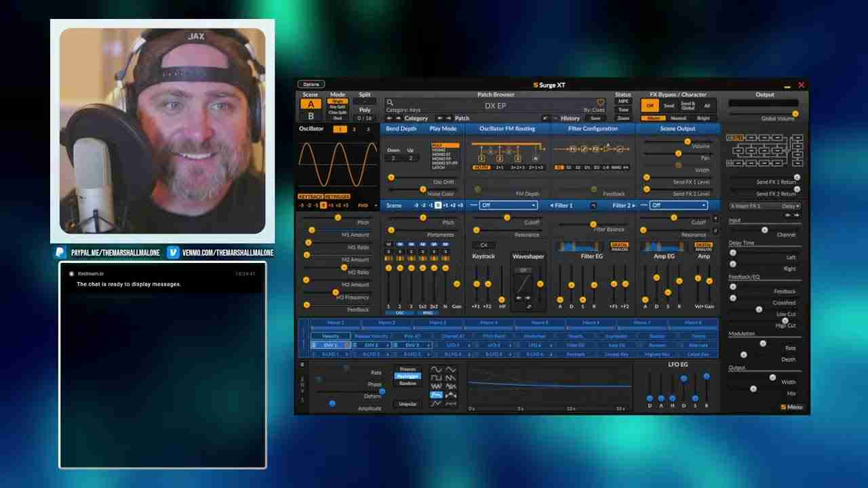The image size is (868, 488).
Task: Select the sine LFO waveform shape
Action: pyautogui.click(x=436, y=370)
